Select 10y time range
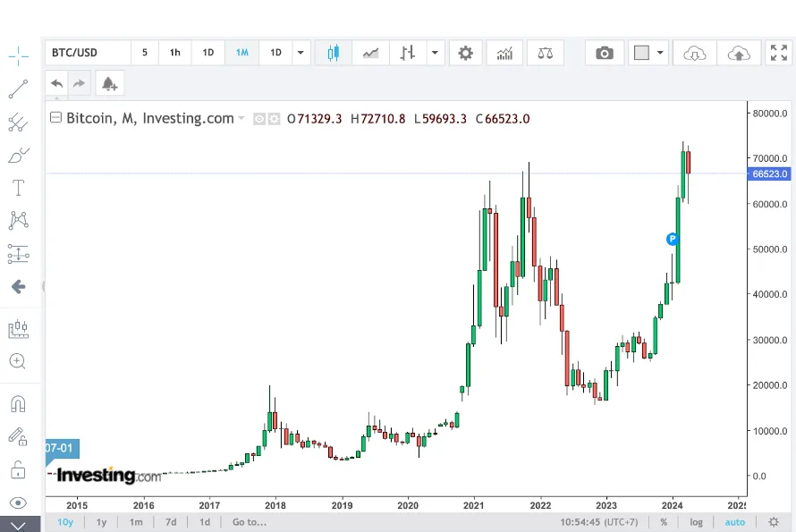796x532 pixels. tap(65, 522)
